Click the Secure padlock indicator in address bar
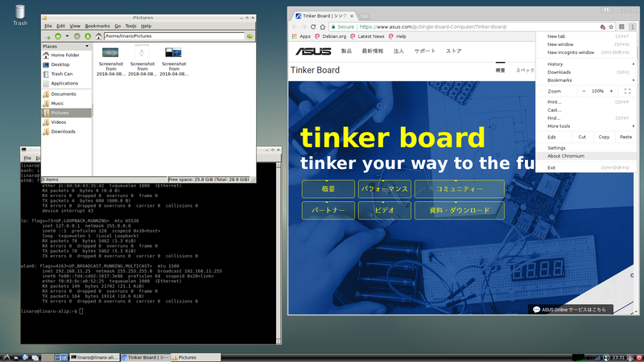644x362 pixels. pos(343,27)
